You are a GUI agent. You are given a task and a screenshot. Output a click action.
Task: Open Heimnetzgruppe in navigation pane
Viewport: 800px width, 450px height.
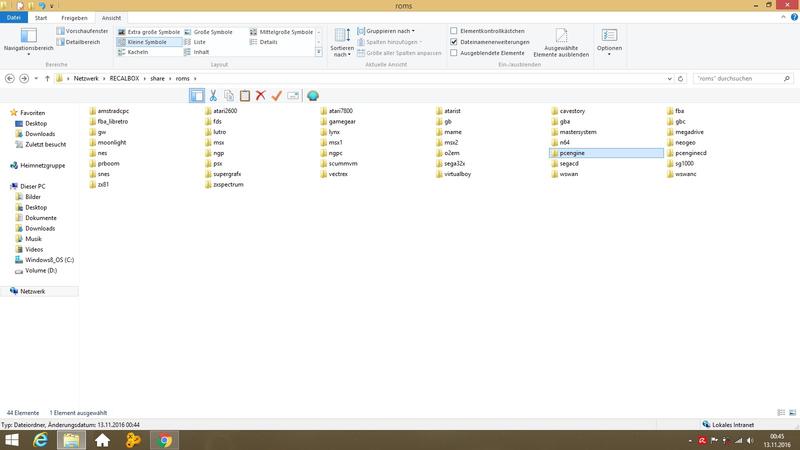(42, 165)
